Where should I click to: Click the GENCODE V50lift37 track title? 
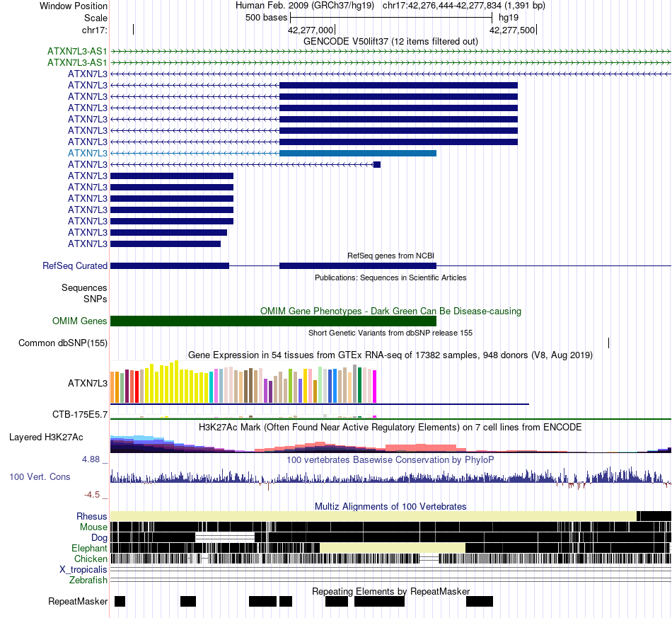[x=390, y=42]
